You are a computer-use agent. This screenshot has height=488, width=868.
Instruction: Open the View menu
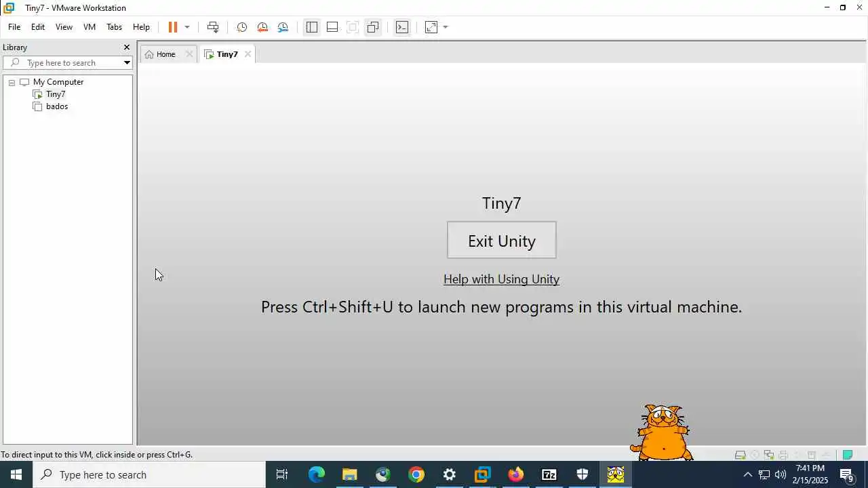tap(64, 27)
